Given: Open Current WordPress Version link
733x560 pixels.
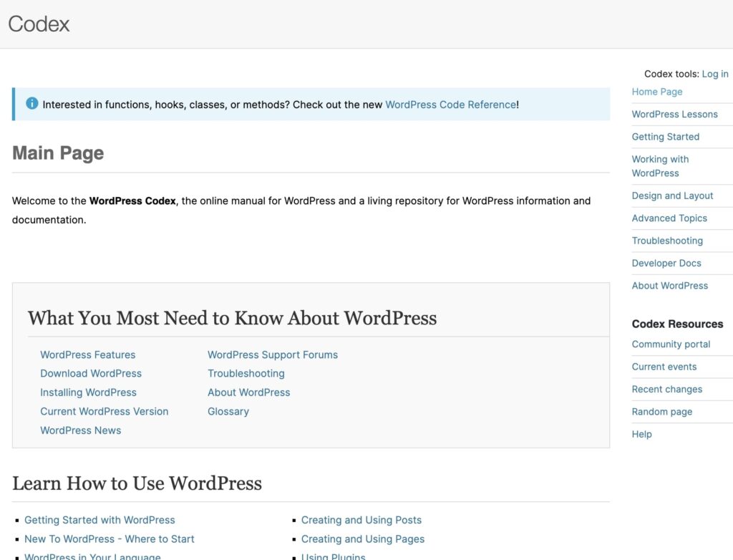Looking at the screenshot, I should point(105,411).
